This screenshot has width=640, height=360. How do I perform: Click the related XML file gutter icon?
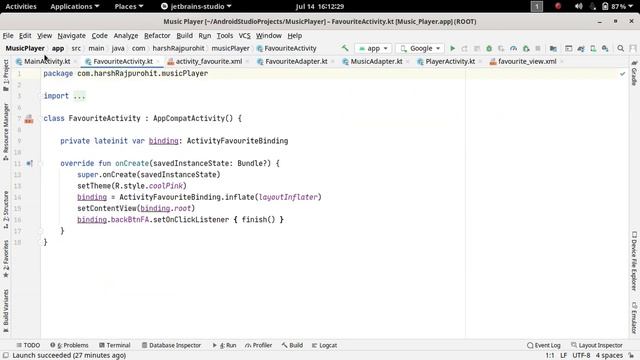[29, 119]
